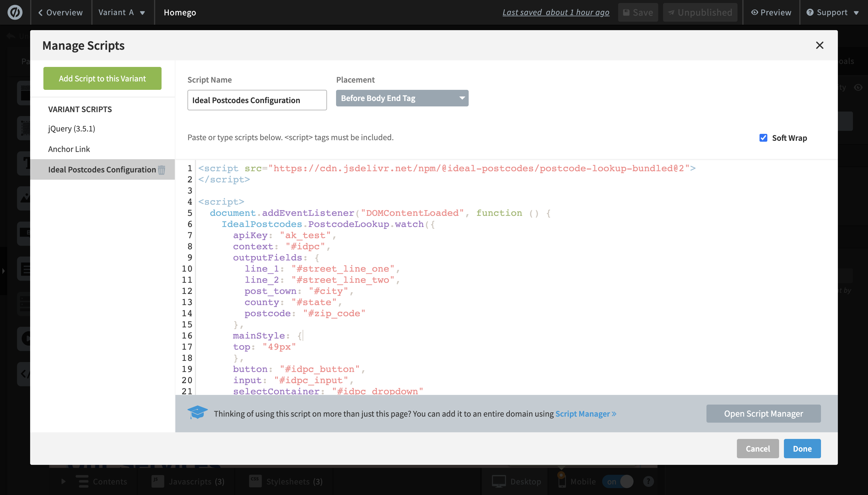
Task: Delete the Ideal Postcodes Configuration script via trash icon
Action: [162, 170]
